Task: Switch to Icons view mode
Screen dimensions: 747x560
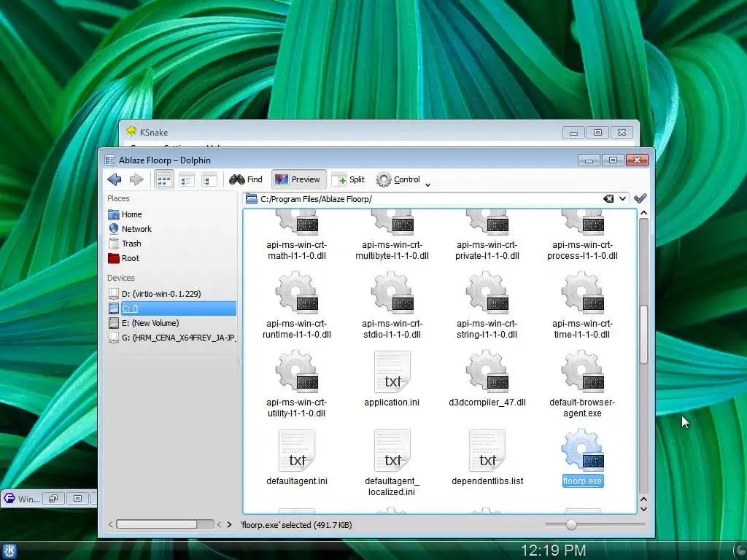Action: click(164, 180)
